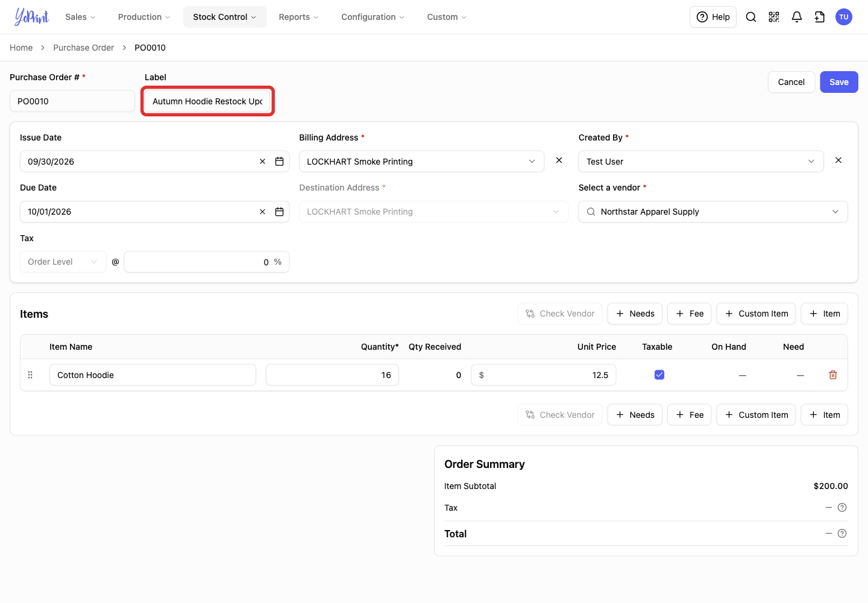Delete the Cotton Hoodie row
Screen dimensions: 868x603
[833, 375]
